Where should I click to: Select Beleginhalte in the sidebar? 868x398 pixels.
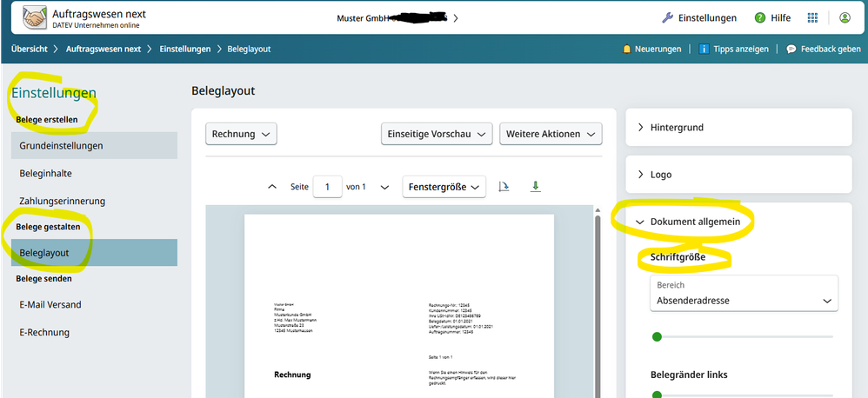click(x=94, y=174)
